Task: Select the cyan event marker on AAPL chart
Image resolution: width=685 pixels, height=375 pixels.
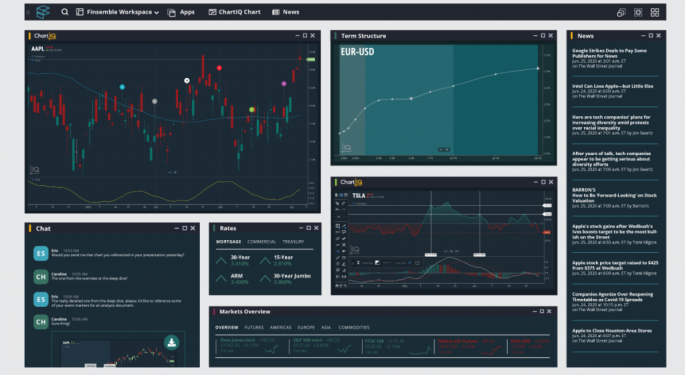Action: [x=122, y=87]
